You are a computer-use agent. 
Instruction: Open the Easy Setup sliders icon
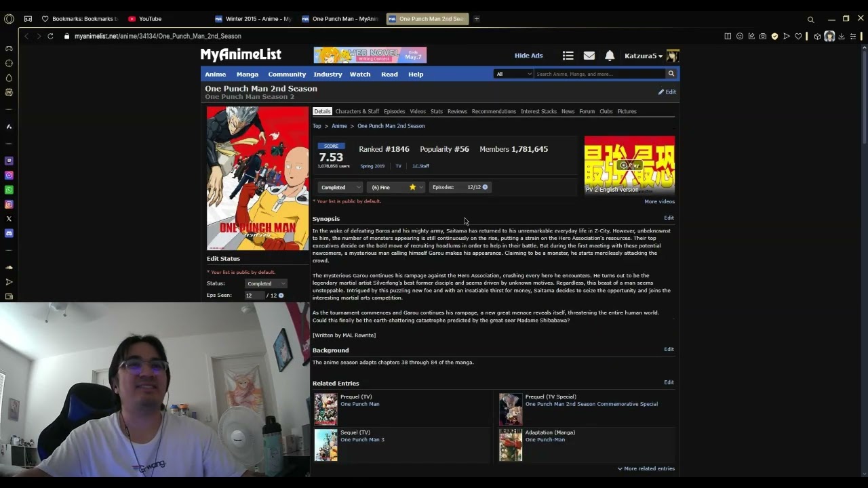point(853,36)
